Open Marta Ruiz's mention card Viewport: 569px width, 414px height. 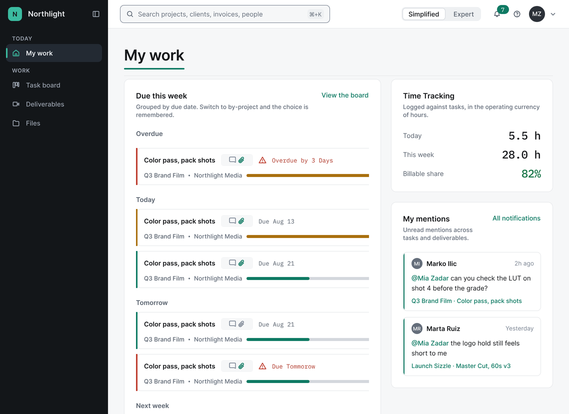click(x=472, y=347)
